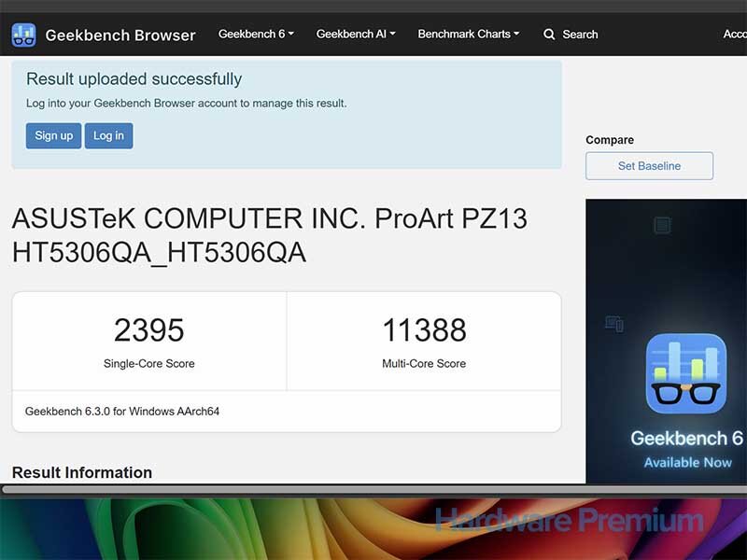Click the Geekbench 6.3.0 for Windows AArch64 text

click(122, 412)
